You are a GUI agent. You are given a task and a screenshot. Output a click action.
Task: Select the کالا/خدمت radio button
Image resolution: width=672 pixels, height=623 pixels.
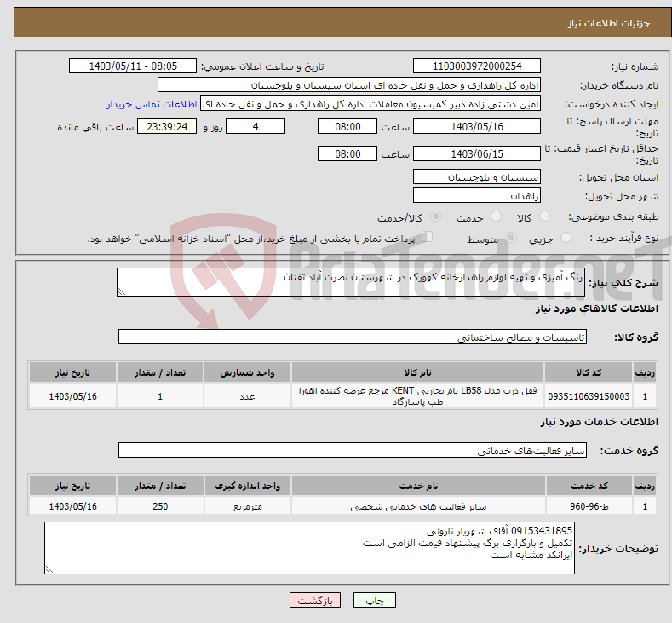[435, 216]
